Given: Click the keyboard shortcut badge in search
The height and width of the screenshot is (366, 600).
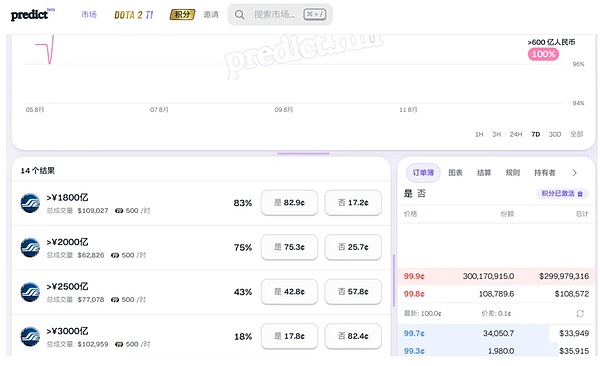Looking at the screenshot, I should (315, 15).
